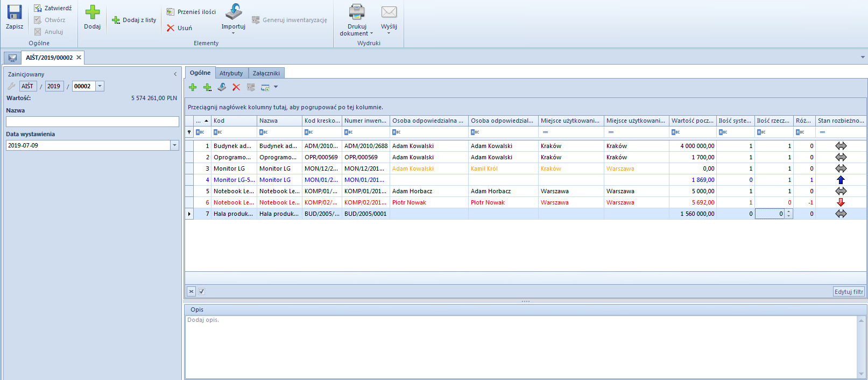
Task: Click Dodaj z listy in ribbon
Action: (134, 20)
